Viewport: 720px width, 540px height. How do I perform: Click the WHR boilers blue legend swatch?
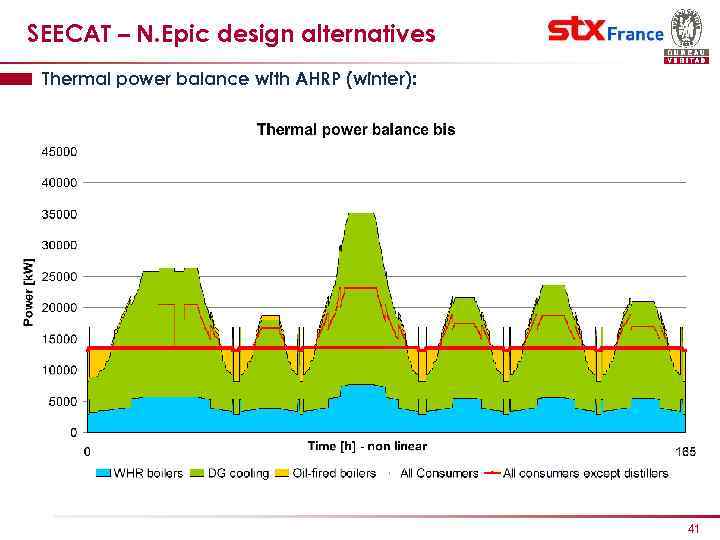[103, 473]
